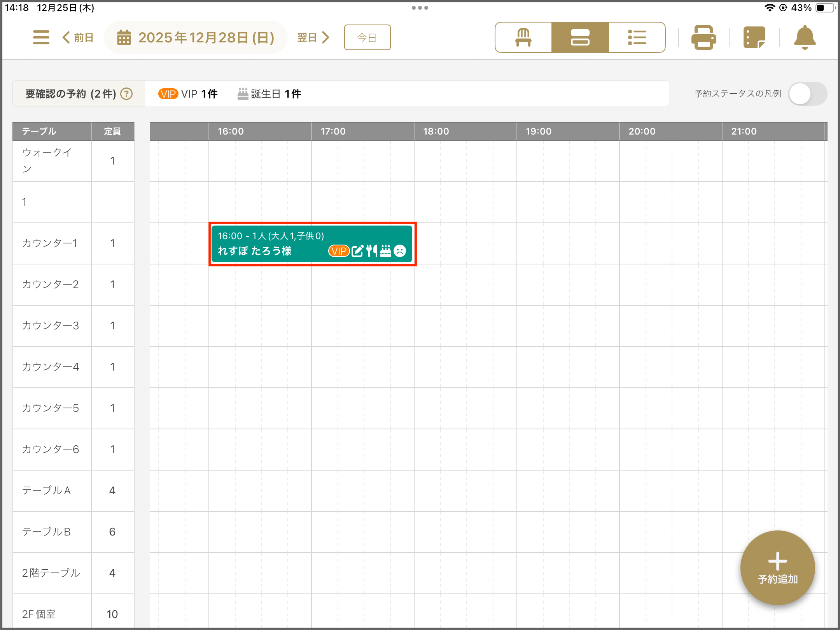Filter by 誕生日 1件

click(x=269, y=94)
